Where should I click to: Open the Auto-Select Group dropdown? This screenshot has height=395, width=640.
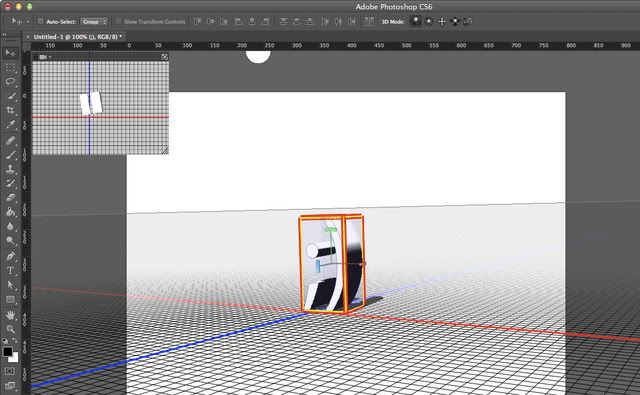click(94, 22)
